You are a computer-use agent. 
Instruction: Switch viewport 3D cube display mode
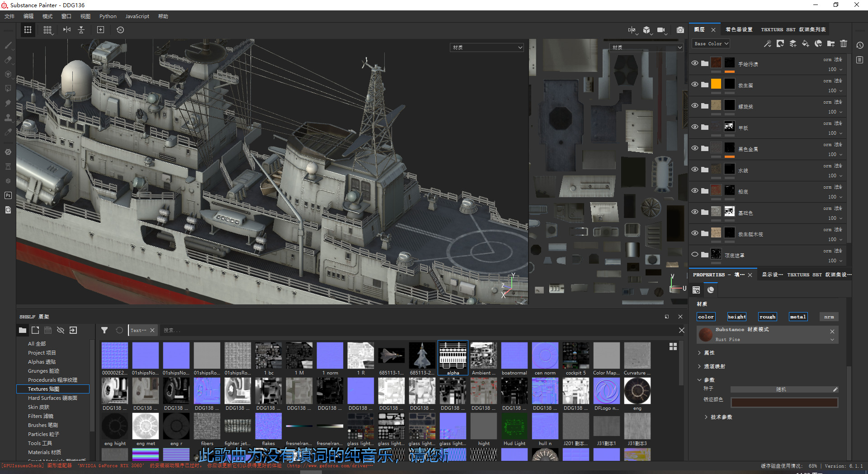[647, 30]
